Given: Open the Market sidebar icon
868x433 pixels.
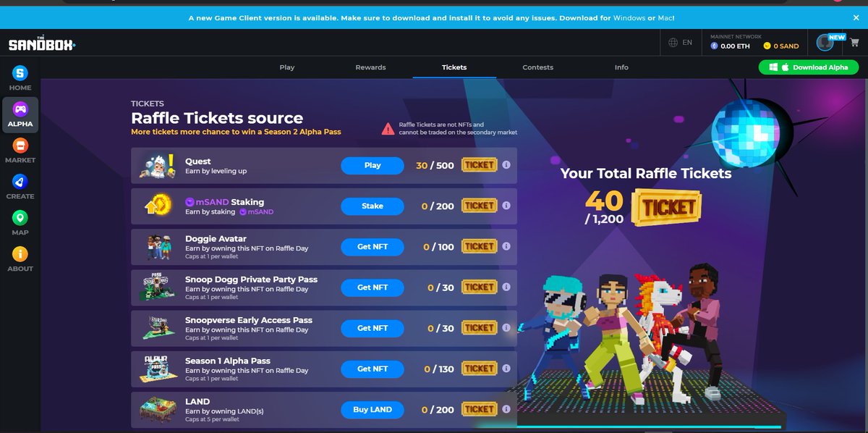Looking at the screenshot, I should pos(20,146).
